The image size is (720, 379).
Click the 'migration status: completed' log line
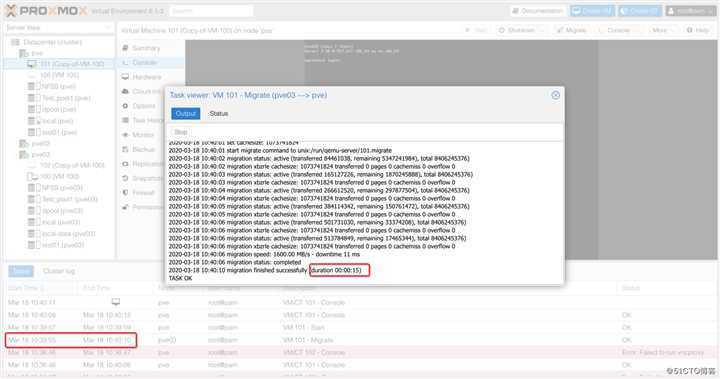point(235,262)
